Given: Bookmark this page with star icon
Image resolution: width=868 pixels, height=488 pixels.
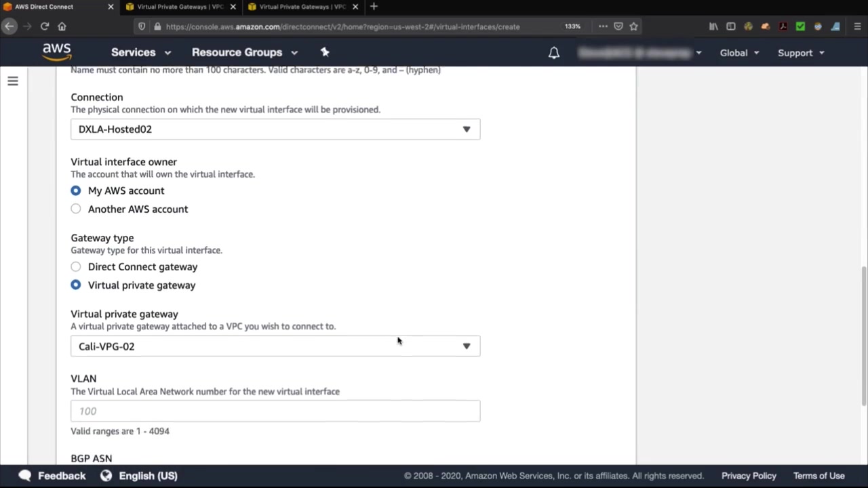Looking at the screenshot, I should [633, 26].
